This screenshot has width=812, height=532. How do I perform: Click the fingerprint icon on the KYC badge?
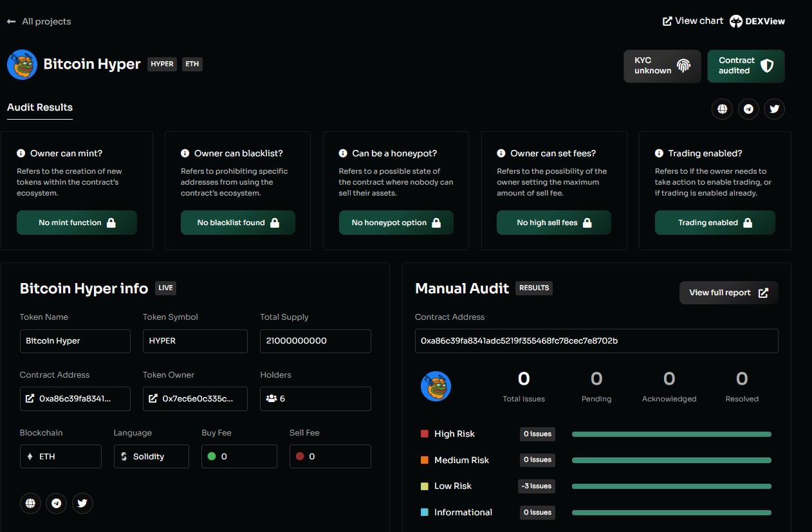(x=683, y=66)
